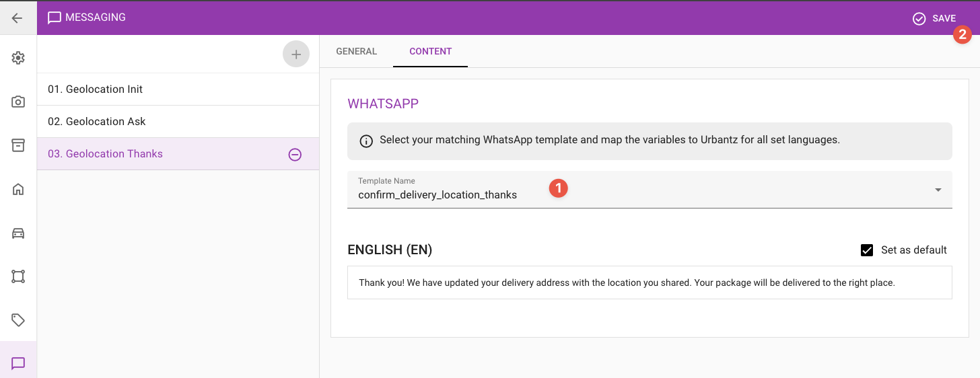Open the zone polygon icon in sidebar
Screen dimensions: 980x378
[18, 276]
